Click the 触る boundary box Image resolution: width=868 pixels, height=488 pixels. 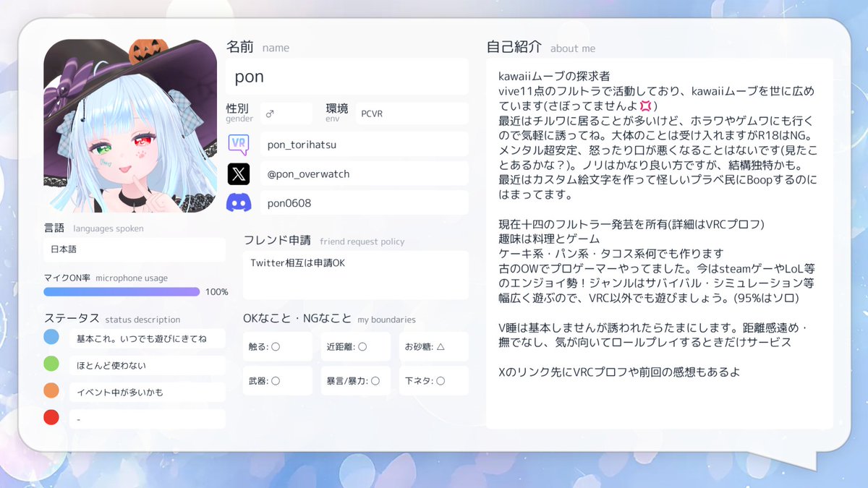coord(278,346)
